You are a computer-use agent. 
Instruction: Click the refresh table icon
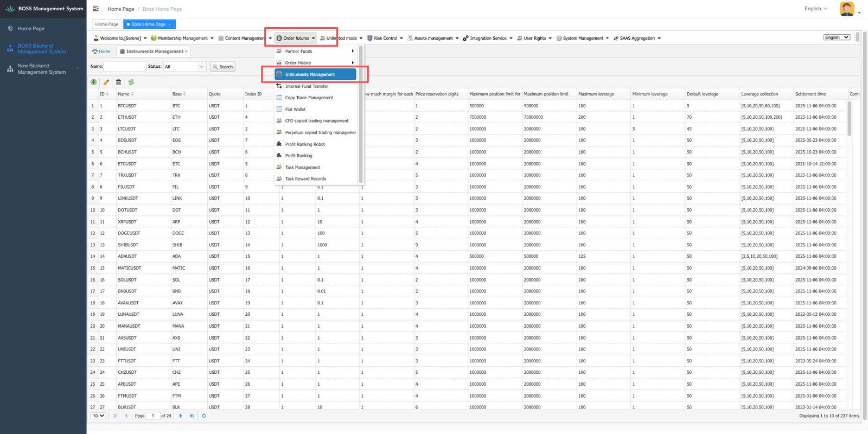(x=204, y=416)
